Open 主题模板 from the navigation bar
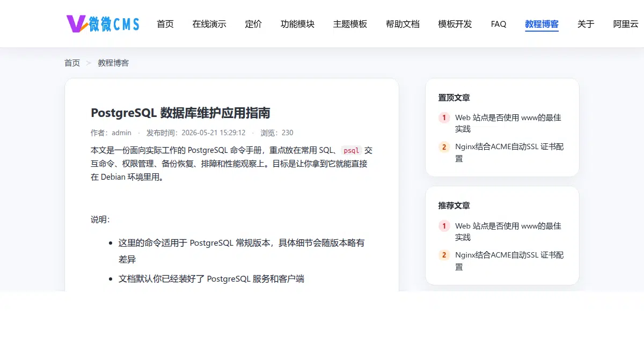The image size is (644, 338). click(x=350, y=24)
